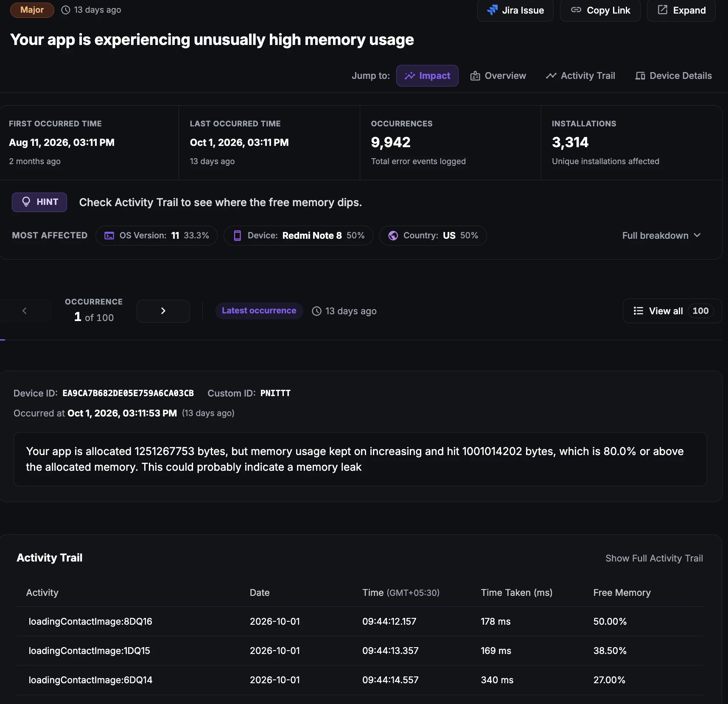
Task: Click last occurred time Oct 1, 2026
Action: 239,142
